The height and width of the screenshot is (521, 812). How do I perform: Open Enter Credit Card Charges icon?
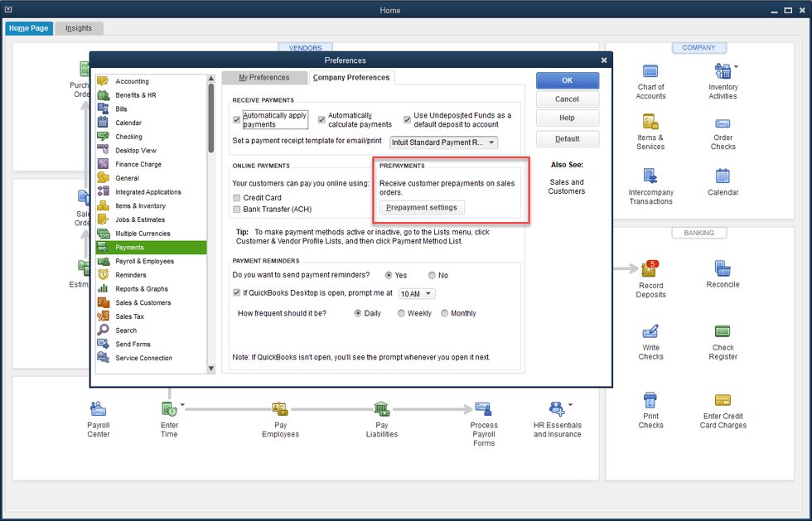pos(723,401)
